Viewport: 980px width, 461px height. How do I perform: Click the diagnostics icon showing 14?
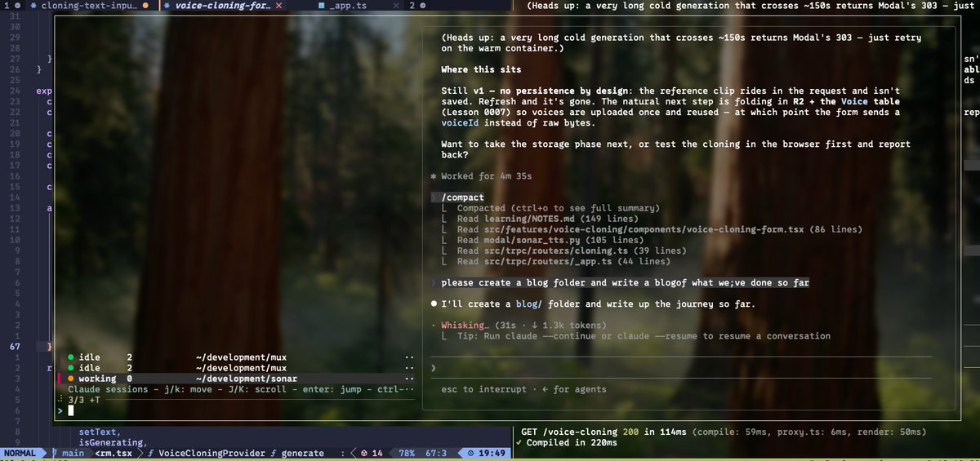pos(365,453)
